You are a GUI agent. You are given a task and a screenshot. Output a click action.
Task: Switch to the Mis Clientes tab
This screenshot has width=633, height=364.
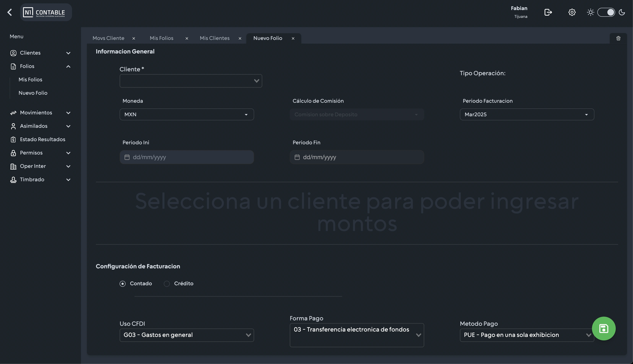[x=215, y=38]
